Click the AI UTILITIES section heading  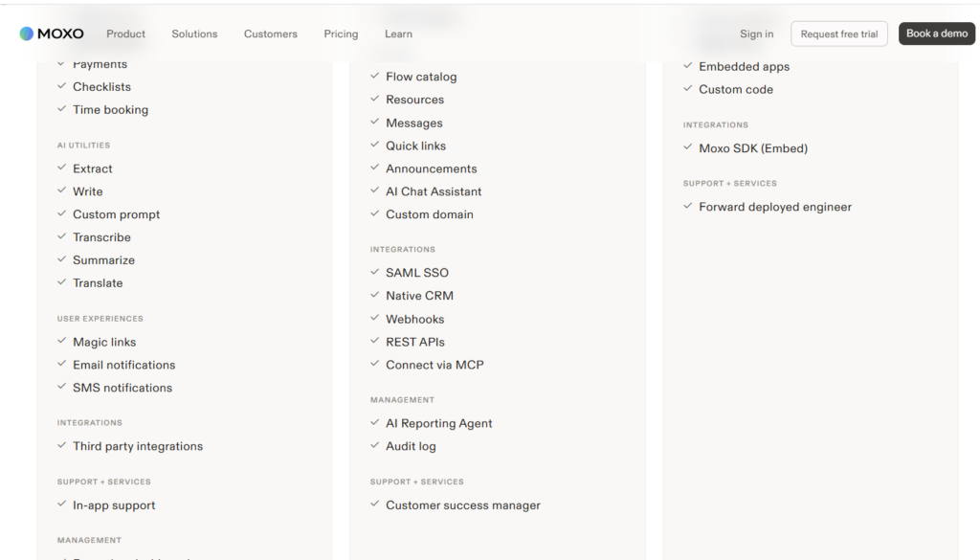tap(84, 145)
